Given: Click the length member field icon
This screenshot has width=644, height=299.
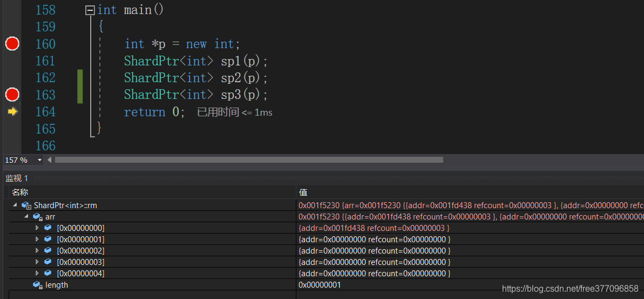Looking at the screenshot, I should pos(38,284).
